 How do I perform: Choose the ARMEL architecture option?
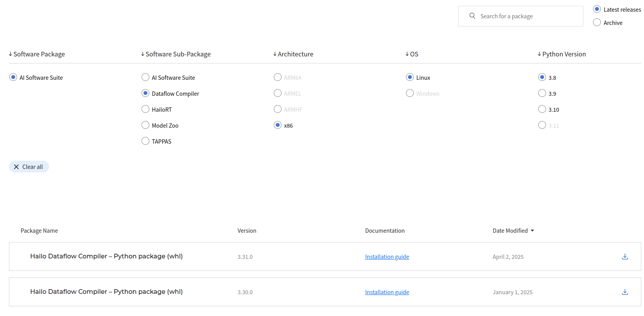(278, 93)
